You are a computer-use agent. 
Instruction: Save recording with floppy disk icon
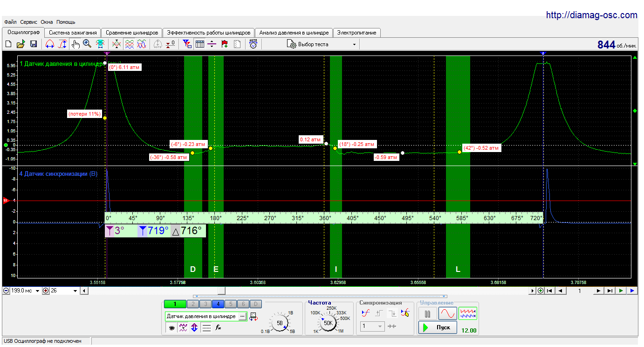(34, 44)
